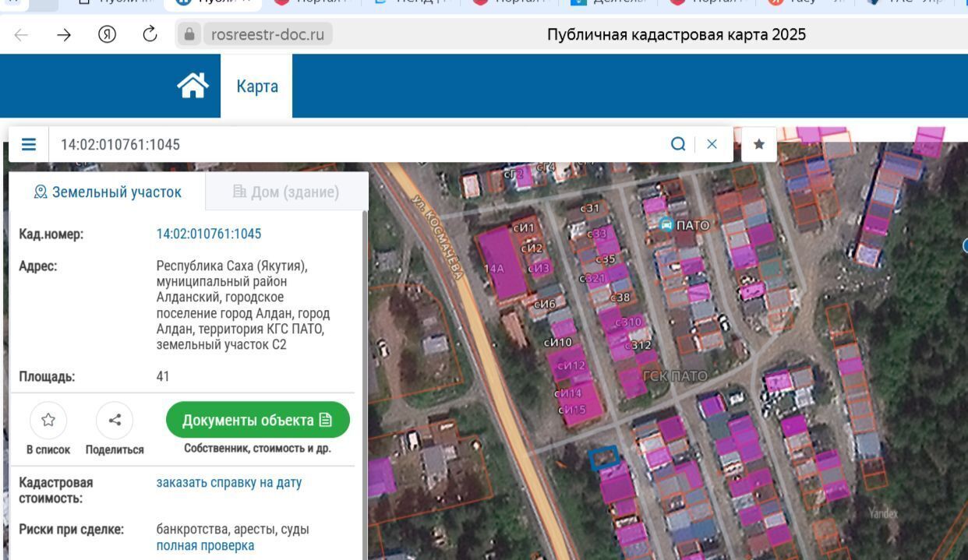Run the search with the magnifier icon
The height and width of the screenshot is (560, 968).
[678, 144]
